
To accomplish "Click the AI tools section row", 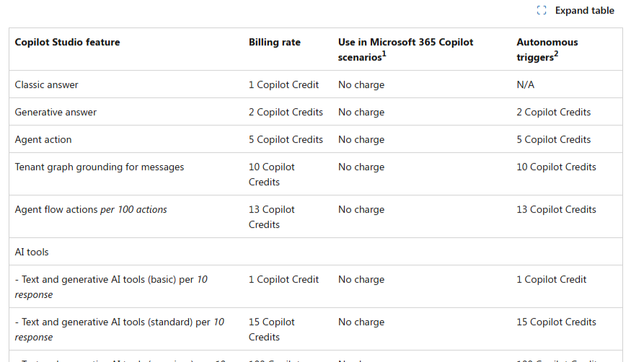I will pyautogui.click(x=32, y=252).
